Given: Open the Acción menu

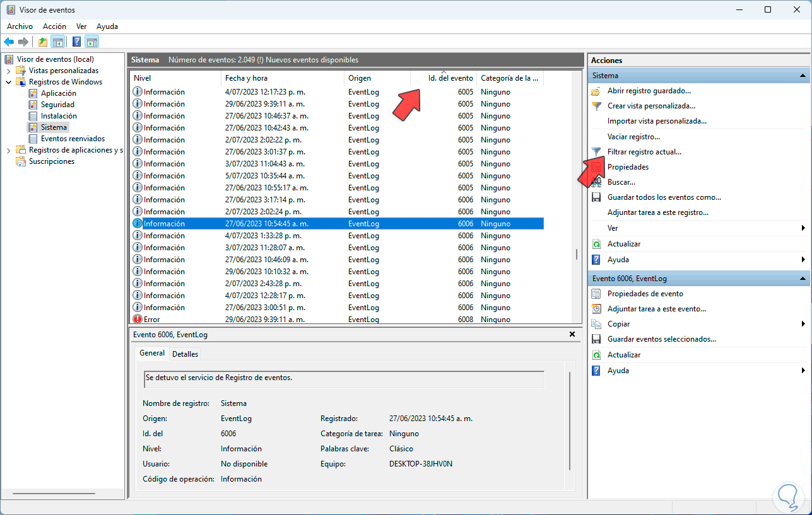Looking at the screenshot, I should click(x=54, y=26).
